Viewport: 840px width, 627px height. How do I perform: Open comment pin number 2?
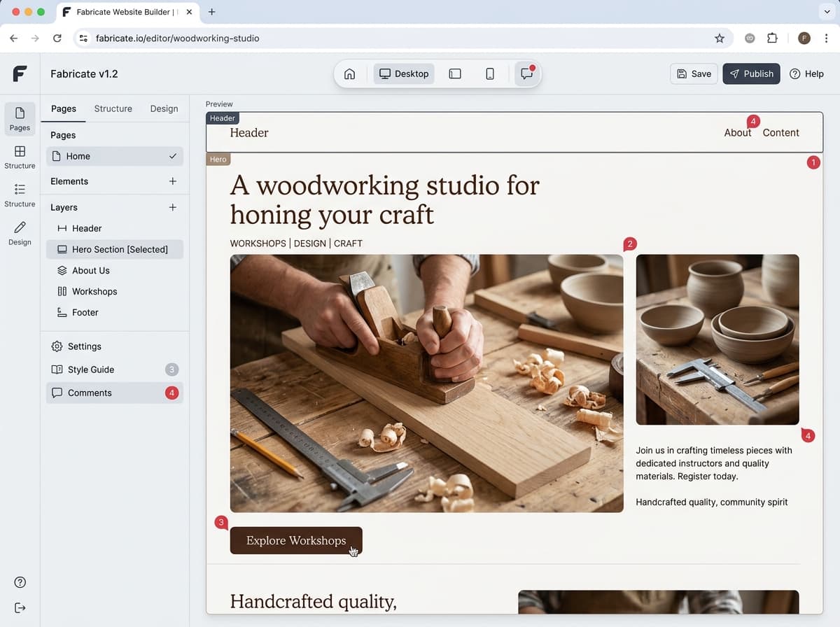630,244
